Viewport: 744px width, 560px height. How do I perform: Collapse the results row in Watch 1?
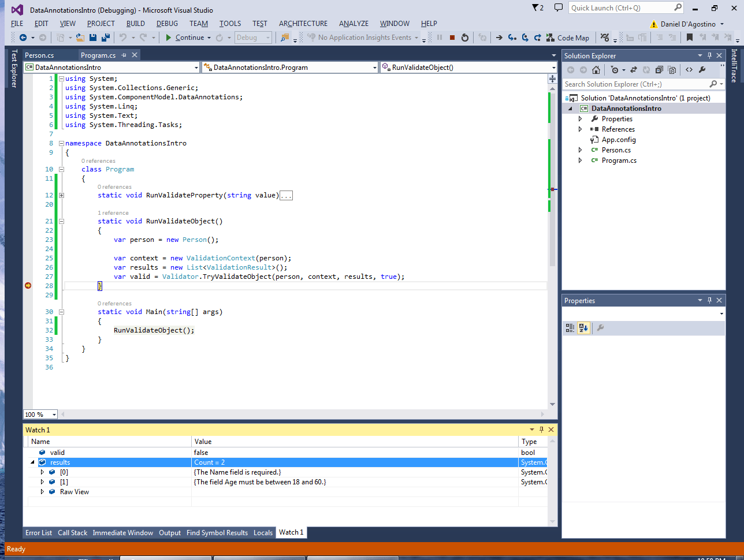(x=32, y=462)
